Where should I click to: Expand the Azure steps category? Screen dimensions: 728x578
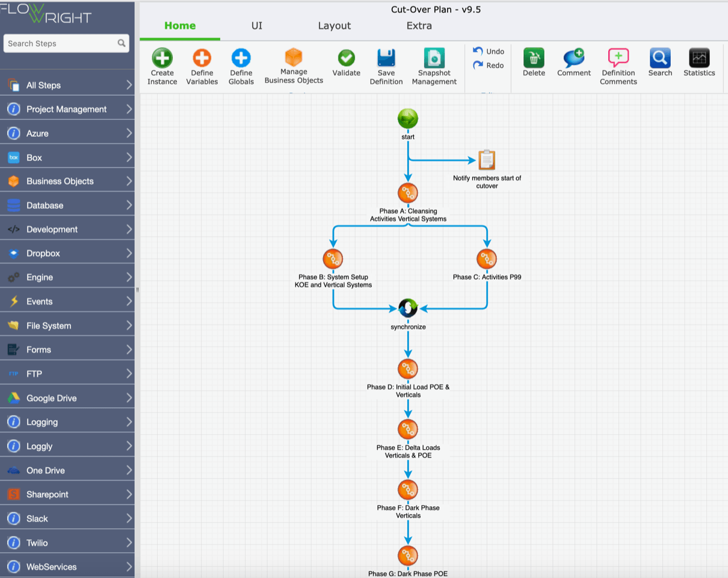(129, 133)
